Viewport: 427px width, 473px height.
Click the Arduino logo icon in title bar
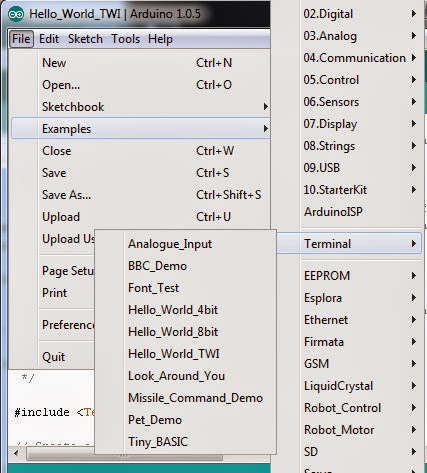(16, 14)
